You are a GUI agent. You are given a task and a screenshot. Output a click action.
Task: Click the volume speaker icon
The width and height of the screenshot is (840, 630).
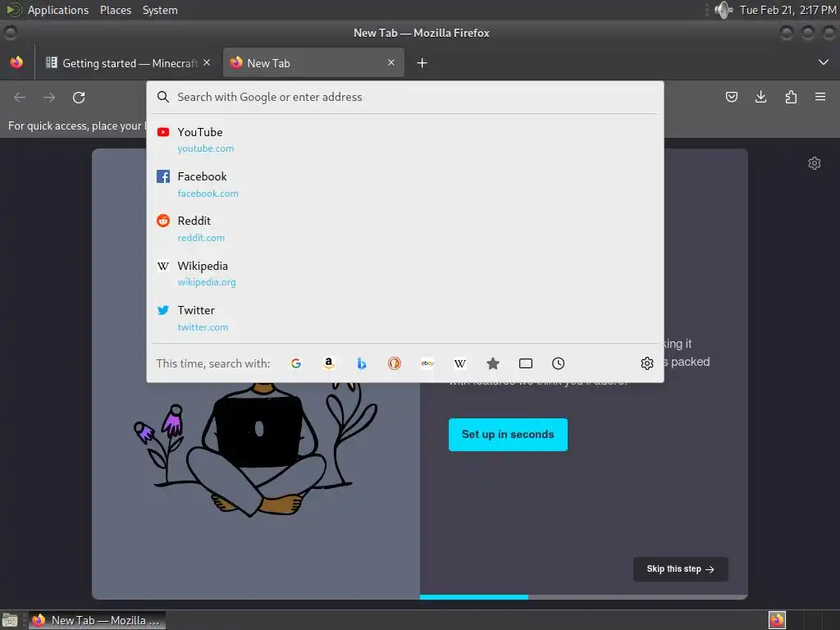coord(724,10)
